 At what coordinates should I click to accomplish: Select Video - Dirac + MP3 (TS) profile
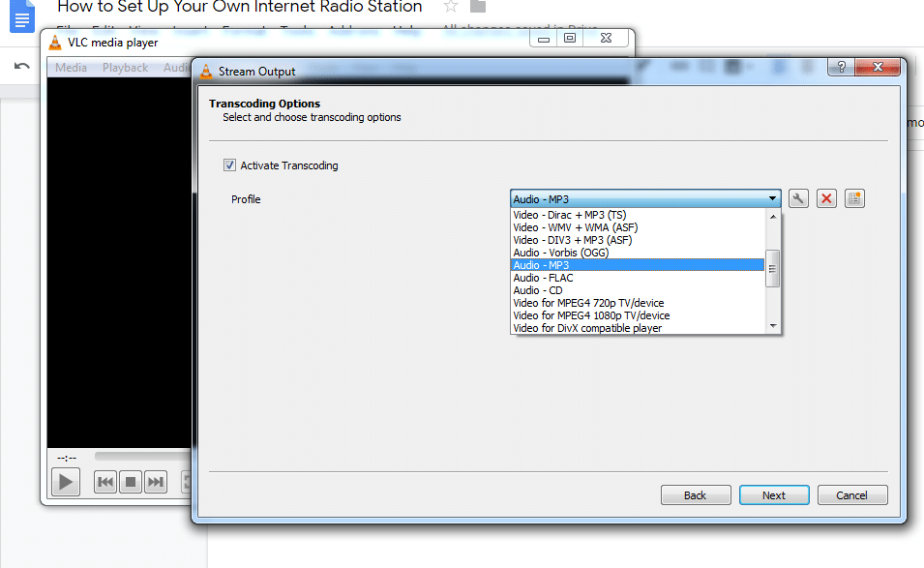coord(637,215)
